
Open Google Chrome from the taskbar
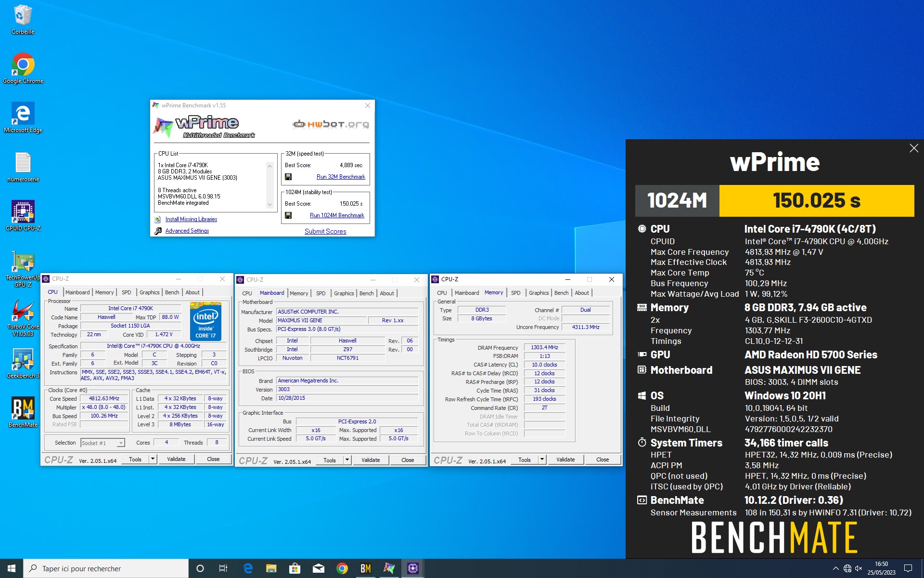point(342,568)
